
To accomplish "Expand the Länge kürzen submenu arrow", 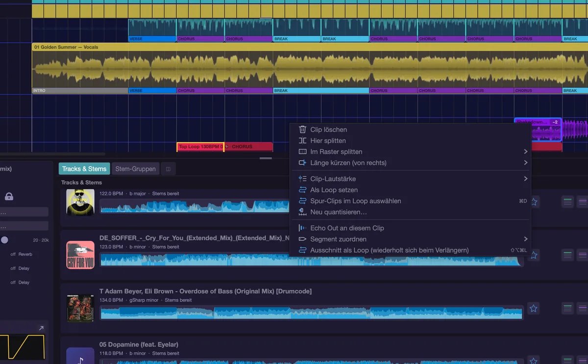I will (x=526, y=163).
